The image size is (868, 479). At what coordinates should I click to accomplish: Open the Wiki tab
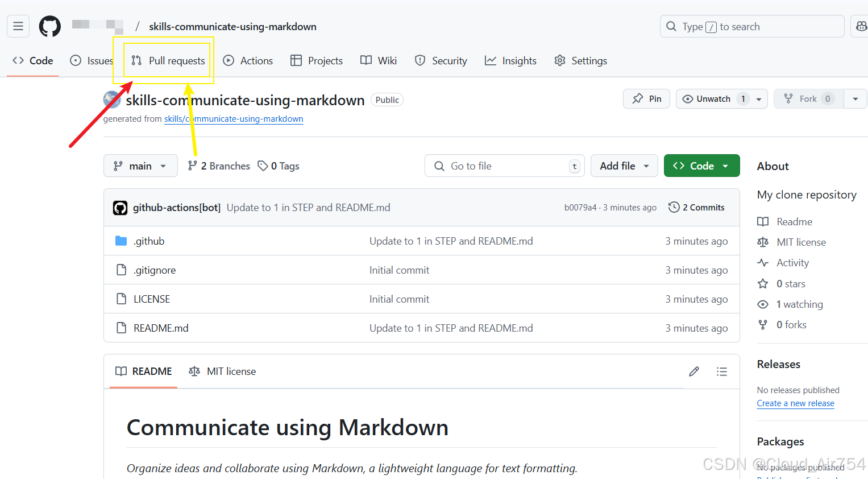[x=379, y=60]
